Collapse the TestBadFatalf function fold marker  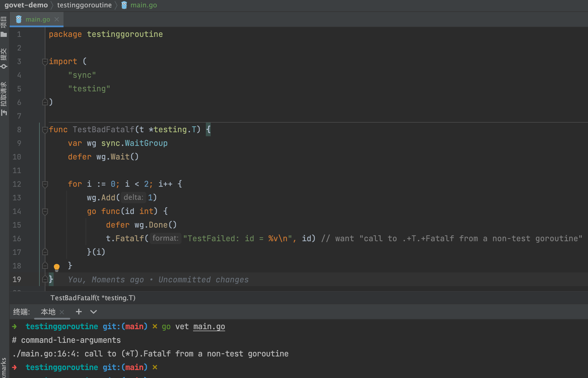[45, 130]
